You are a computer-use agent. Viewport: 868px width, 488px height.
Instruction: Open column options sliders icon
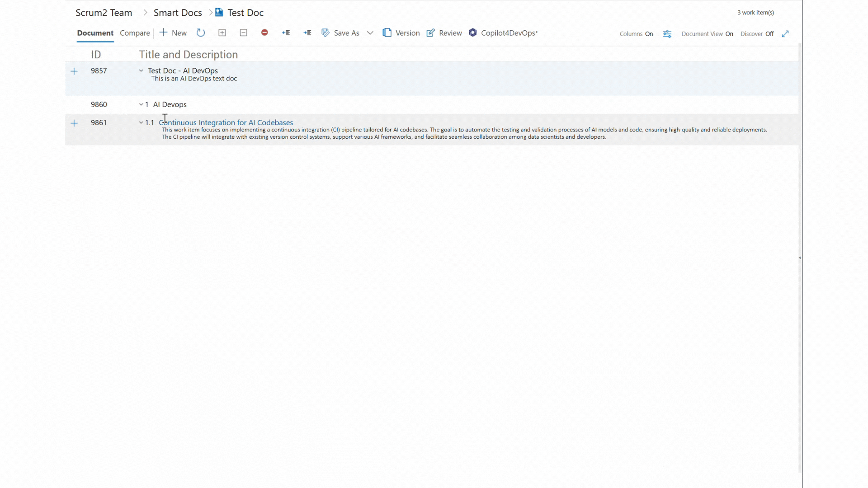point(667,34)
